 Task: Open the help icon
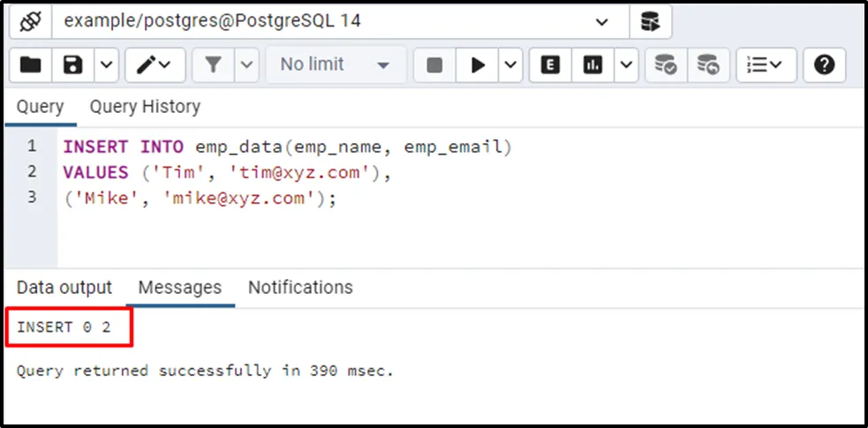(x=824, y=64)
